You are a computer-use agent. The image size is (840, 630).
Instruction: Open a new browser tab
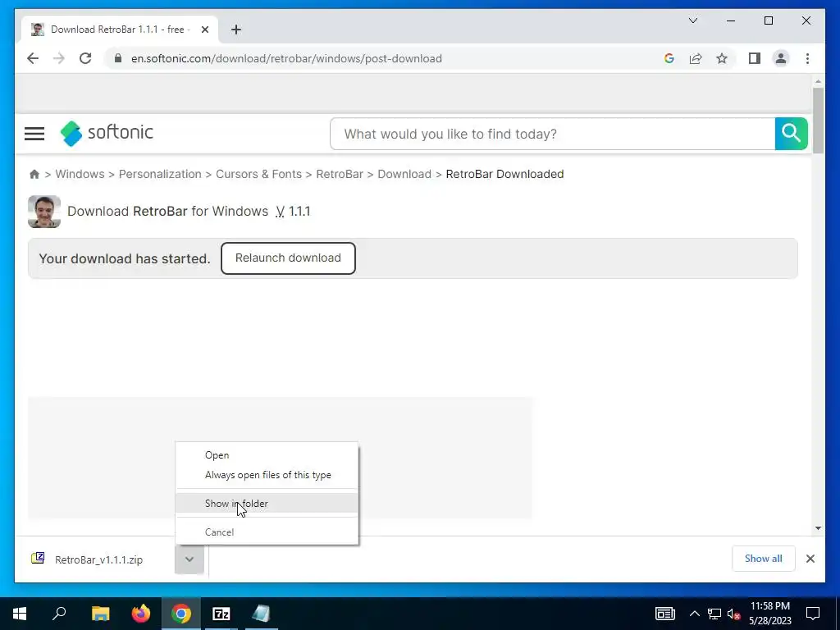(x=236, y=30)
